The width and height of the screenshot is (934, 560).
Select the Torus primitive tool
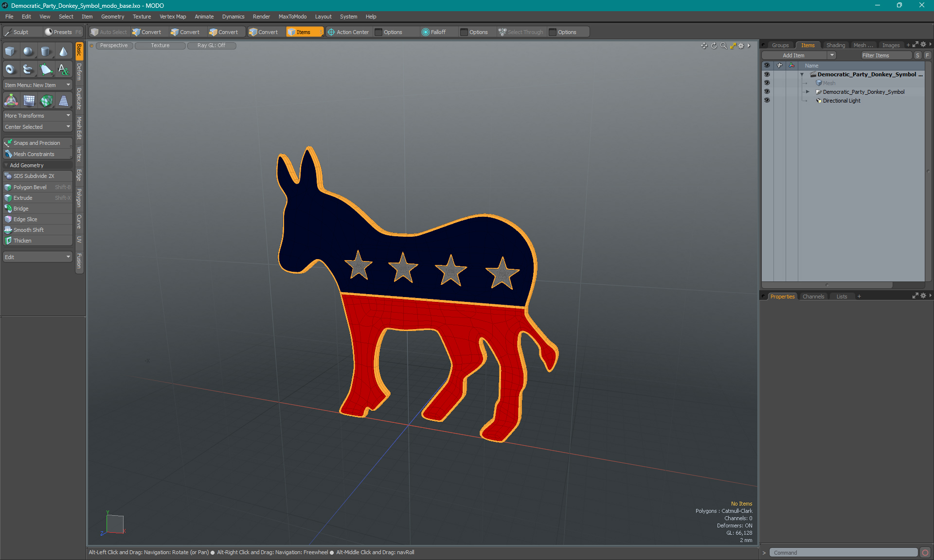click(x=10, y=70)
